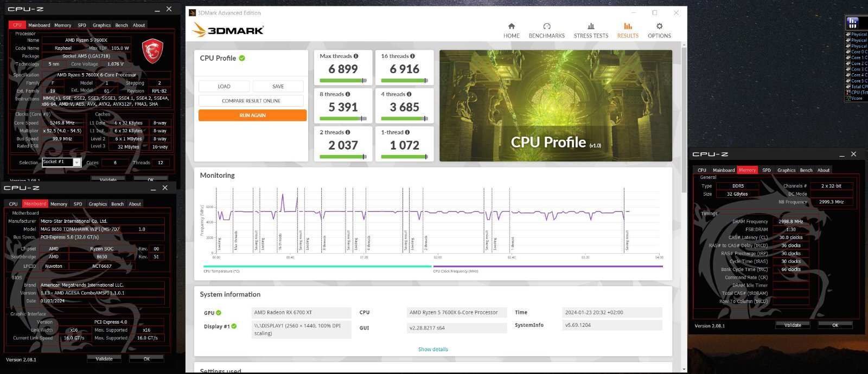Click Display #1 green check icon

(x=234, y=326)
